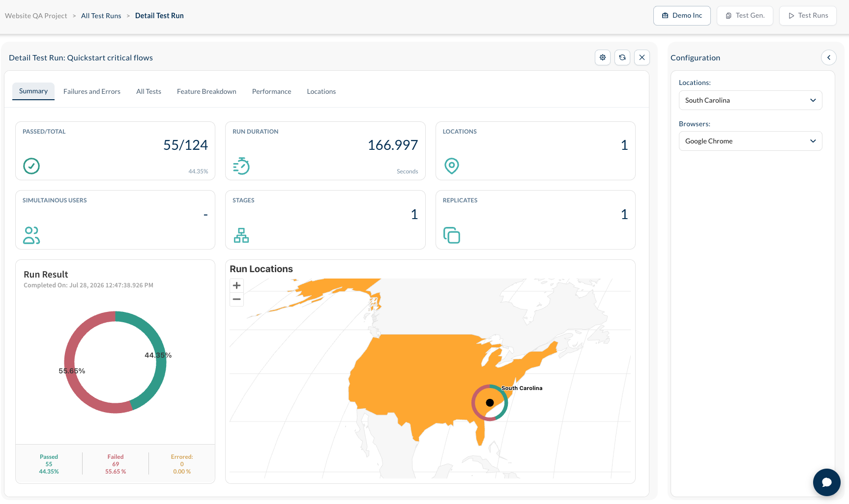The width and height of the screenshot is (849, 504).
Task: Open the chat support bubble
Action: point(827,482)
